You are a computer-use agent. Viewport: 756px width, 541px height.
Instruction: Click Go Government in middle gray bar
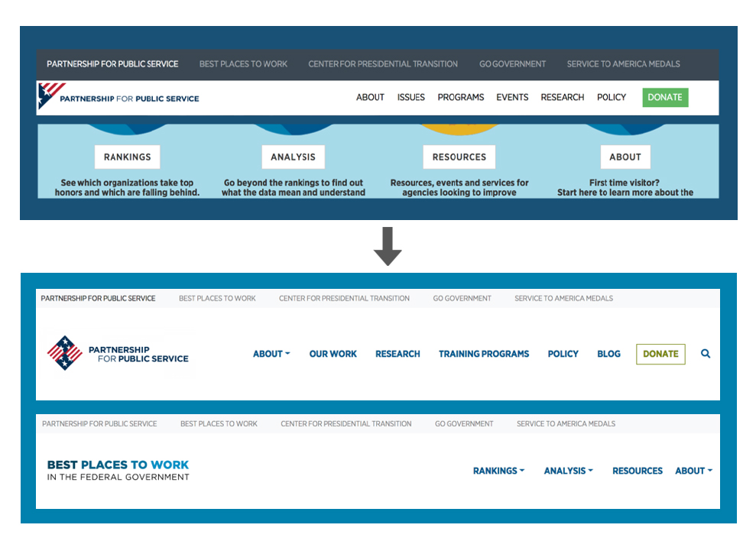tap(462, 299)
